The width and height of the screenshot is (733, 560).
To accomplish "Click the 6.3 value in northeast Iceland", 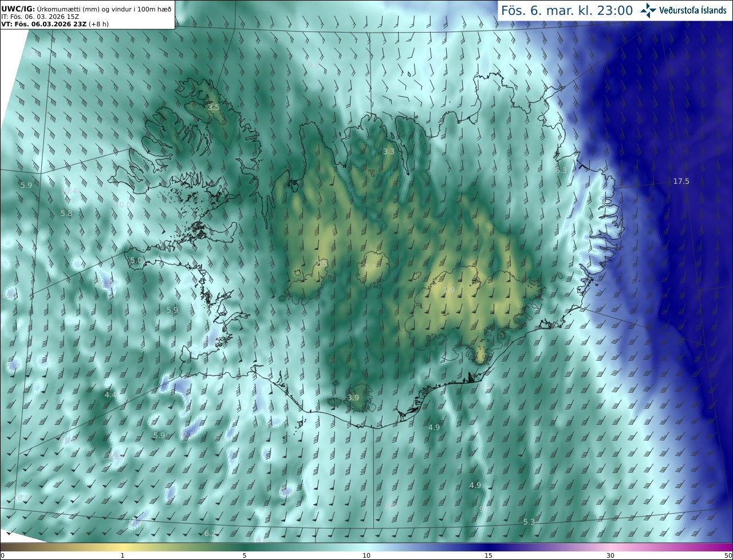I will [x=561, y=171].
